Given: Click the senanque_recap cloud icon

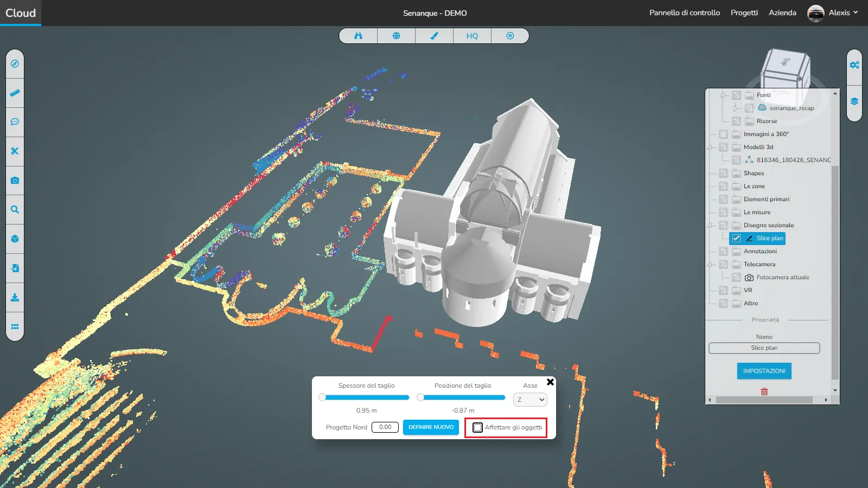Looking at the screenshot, I should (762, 107).
